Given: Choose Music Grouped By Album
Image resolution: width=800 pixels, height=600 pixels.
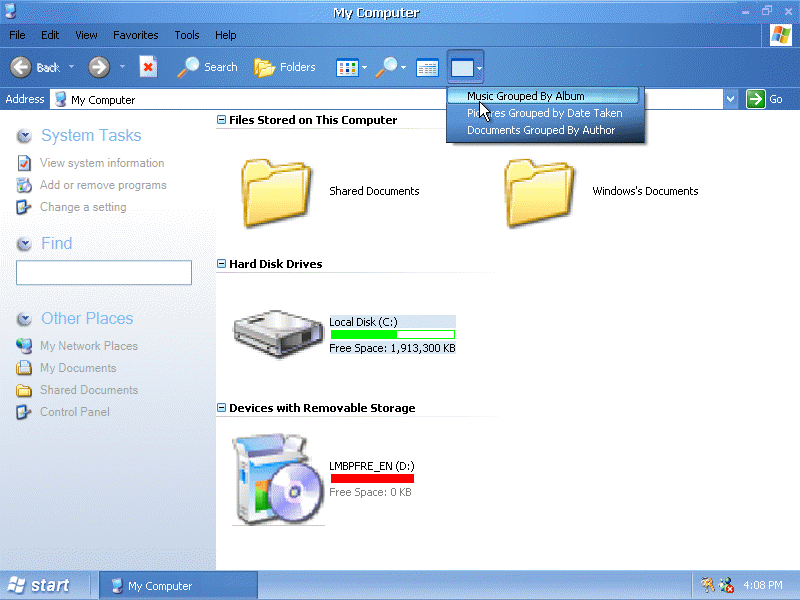Looking at the screenshot, I should pos(543,96).
